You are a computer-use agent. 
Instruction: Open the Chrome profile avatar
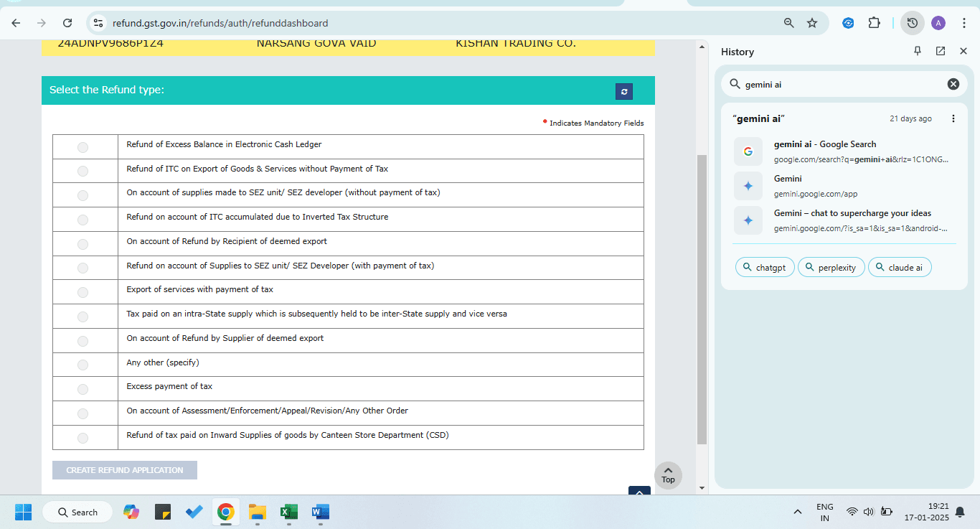[x=938, y=23]
